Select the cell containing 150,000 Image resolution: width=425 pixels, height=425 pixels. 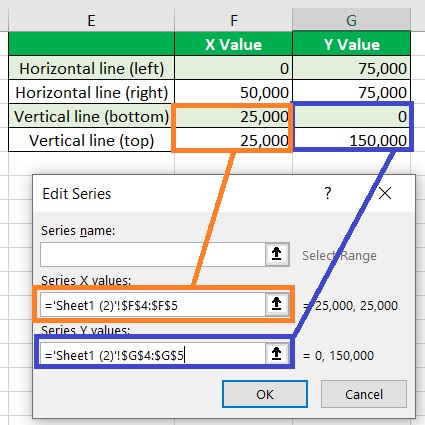[351, 140]
